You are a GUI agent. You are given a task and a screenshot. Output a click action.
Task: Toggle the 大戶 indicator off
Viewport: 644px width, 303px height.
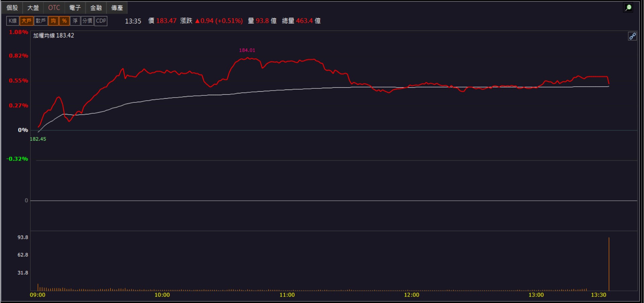coord(26,21)
